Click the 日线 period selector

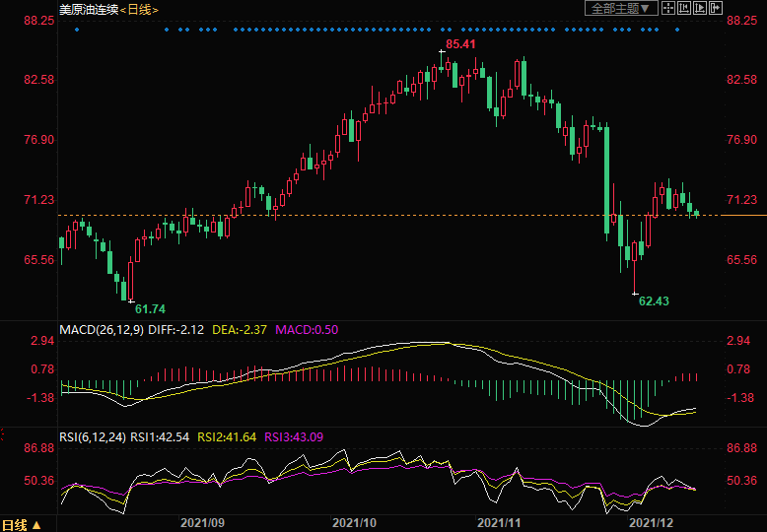(142, 9)
